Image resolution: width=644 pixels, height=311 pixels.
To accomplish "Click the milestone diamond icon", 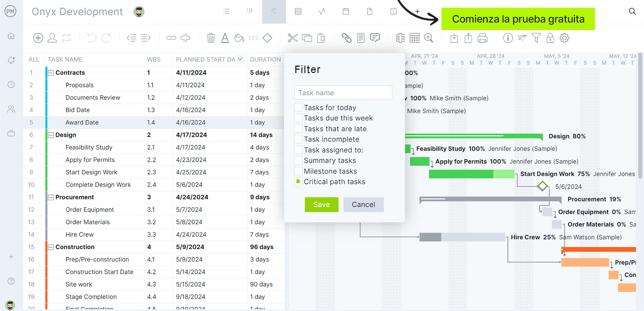I will (x=267, y=38).
